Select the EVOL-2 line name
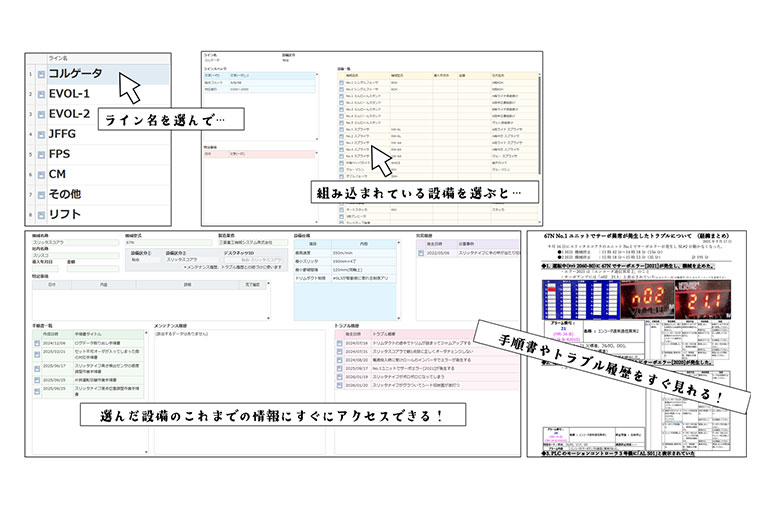 click(x=69, y=114)
